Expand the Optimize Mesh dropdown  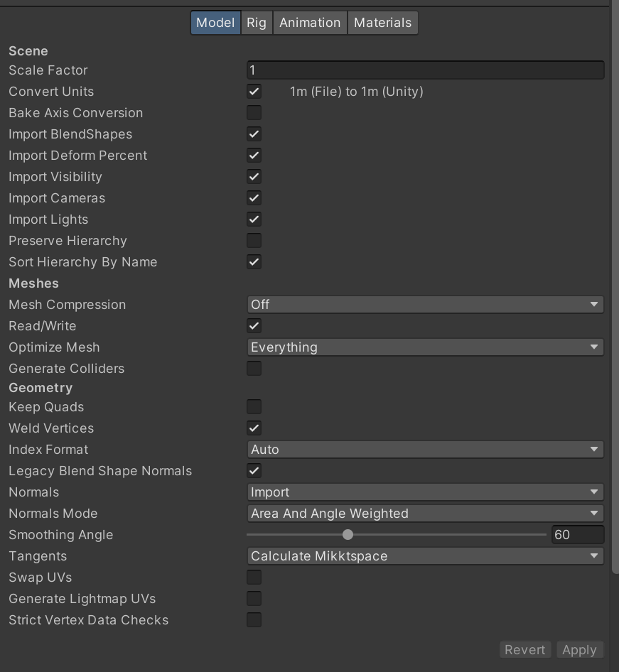[x=425, y=347]
